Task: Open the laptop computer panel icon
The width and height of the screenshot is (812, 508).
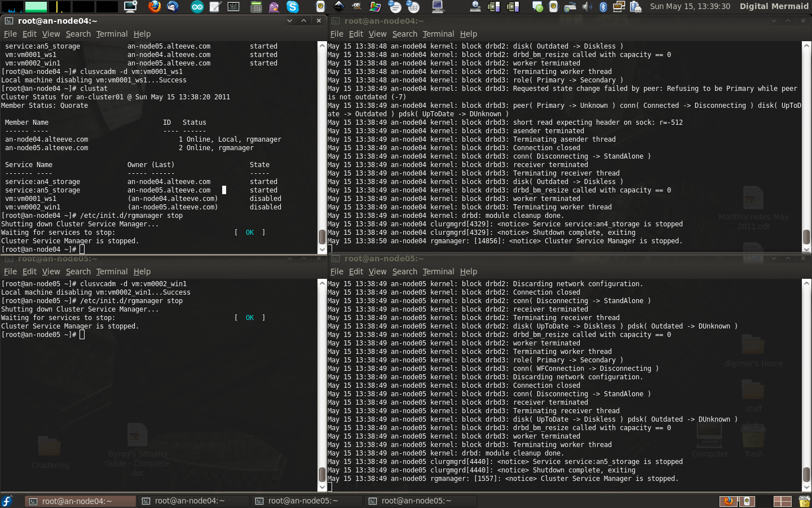Action: [x=438, y=7]
